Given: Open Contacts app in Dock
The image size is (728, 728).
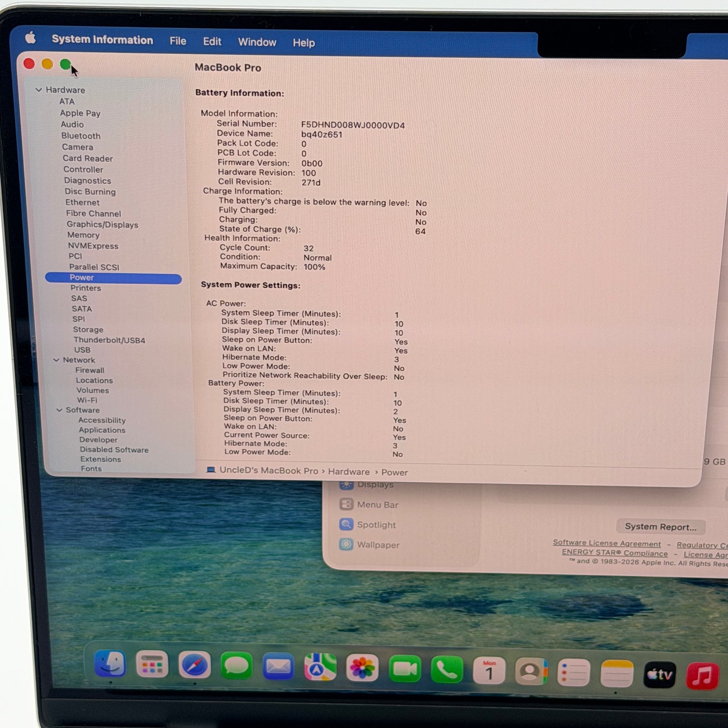Looking at the screenshot, I should [x=531, y=672].
